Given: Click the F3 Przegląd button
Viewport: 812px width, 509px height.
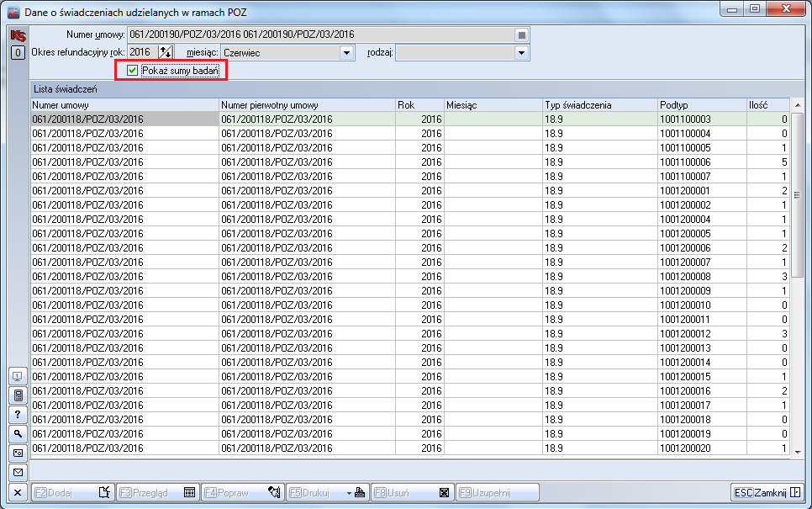Looking at the screenshot, I should click(x=157, y=492).
